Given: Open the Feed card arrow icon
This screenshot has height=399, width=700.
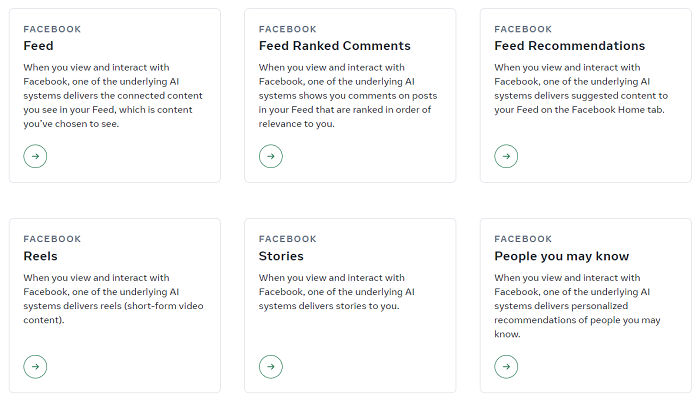Looking at the screenshot, I should click(x=35, y=156).
